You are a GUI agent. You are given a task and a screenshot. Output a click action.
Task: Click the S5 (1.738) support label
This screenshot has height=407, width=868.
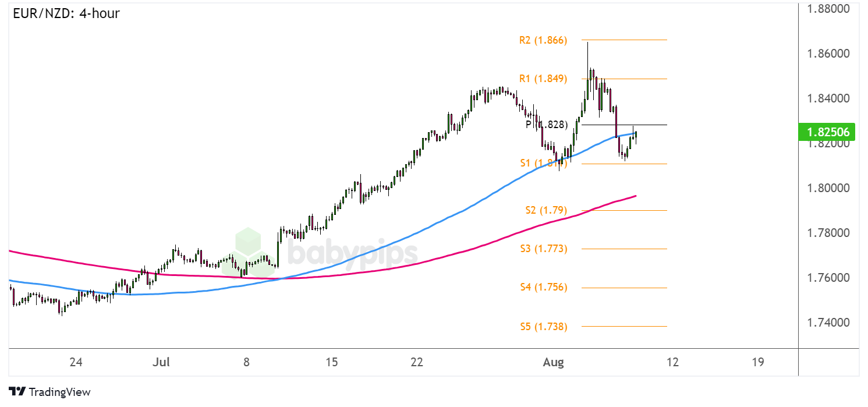543,326
